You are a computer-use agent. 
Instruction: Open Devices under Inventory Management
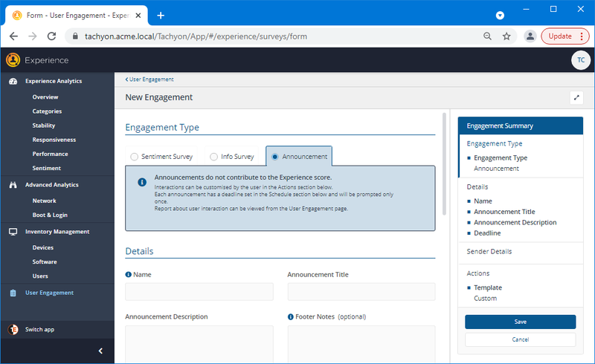(x=43, y=247)
